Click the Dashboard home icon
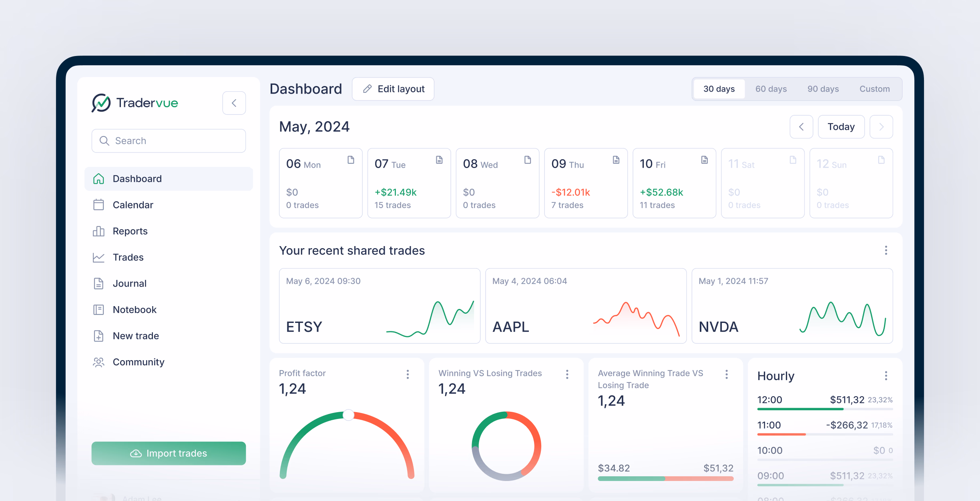Viewport: 980px width, 501px height. click(98, 179)
